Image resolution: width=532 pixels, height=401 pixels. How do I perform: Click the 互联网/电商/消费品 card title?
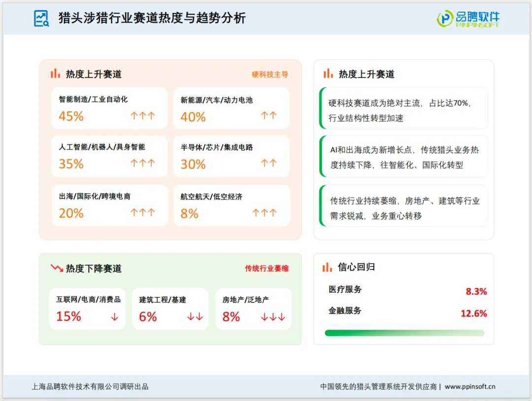(89, 300)
